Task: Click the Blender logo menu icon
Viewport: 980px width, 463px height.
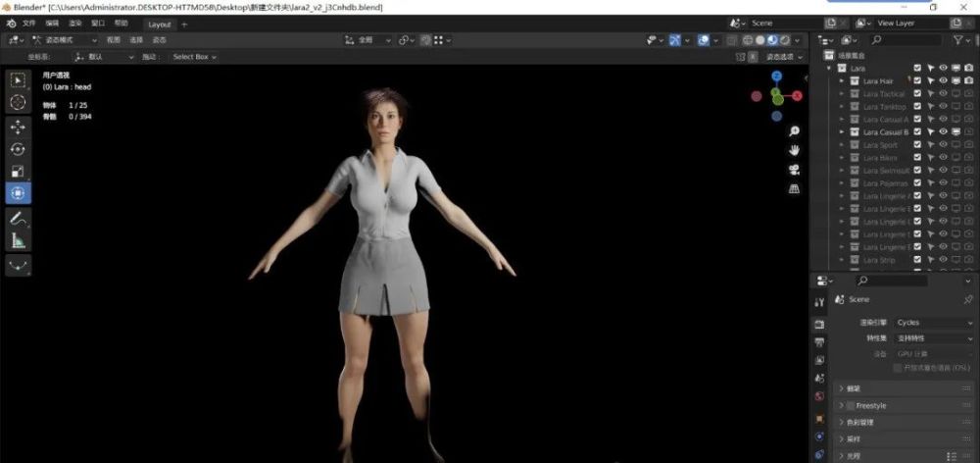Action: tap(11, 24)
